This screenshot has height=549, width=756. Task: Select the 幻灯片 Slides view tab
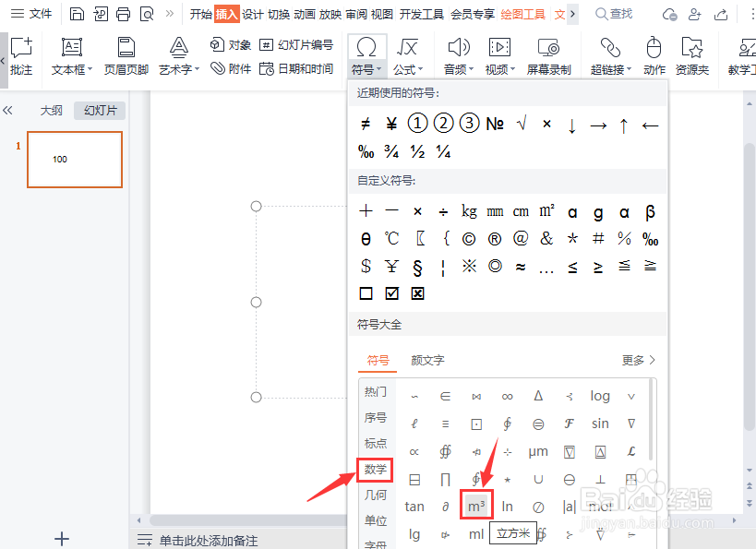[100, 111]
